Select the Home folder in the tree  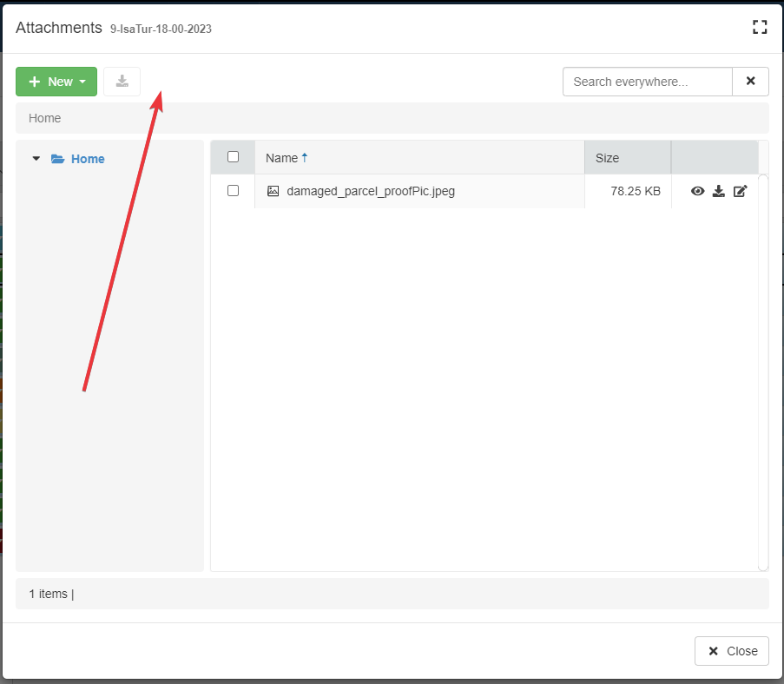[x=88, y=159]
